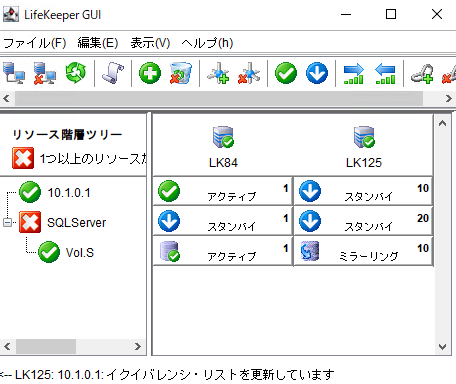Click the In Service green check toolbar icon
Screen dimensions: 456x384
[x=286, y=73]
